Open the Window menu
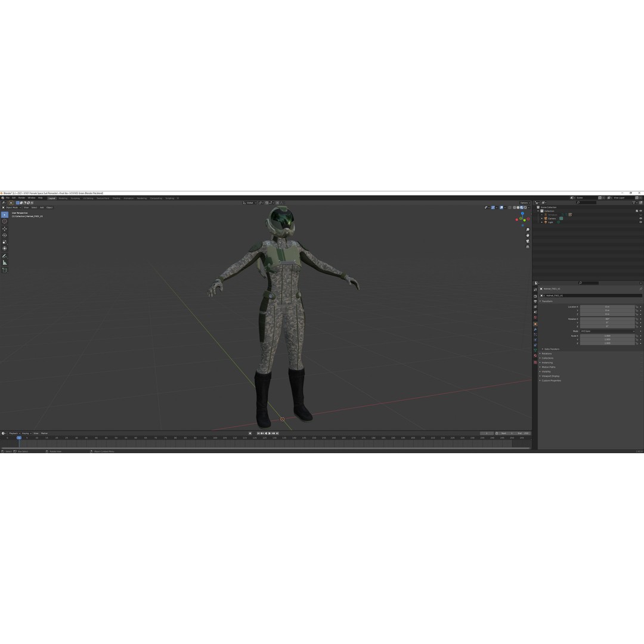644x644 pixels. [31, 198]
